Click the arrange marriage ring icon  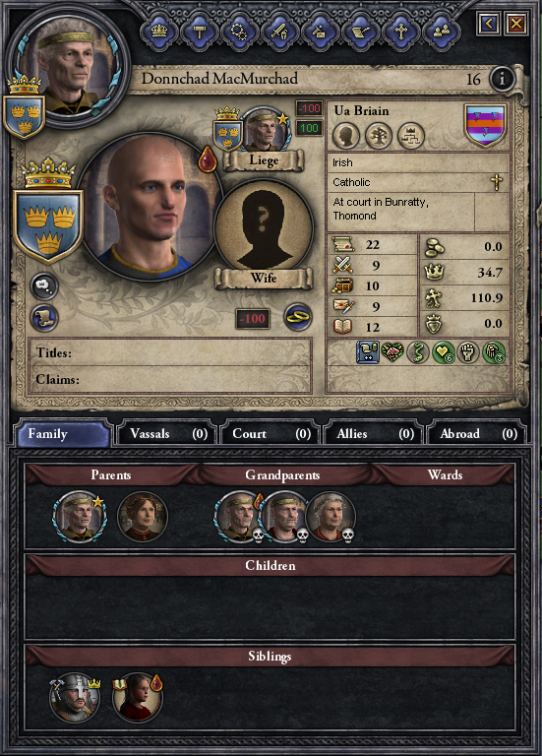298,317
